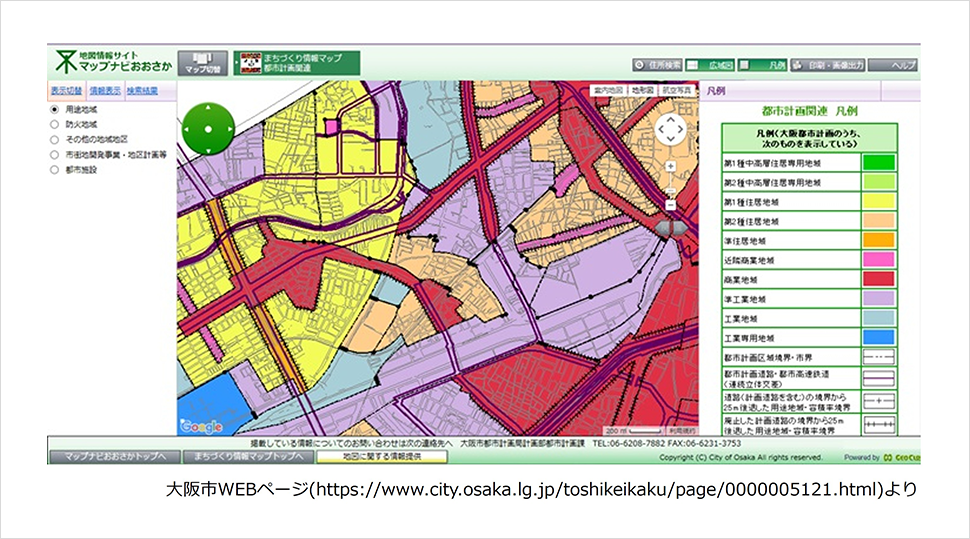The image size is (970, 539).
Task: Click the green pan control center dot
Action: pos(209,127)
